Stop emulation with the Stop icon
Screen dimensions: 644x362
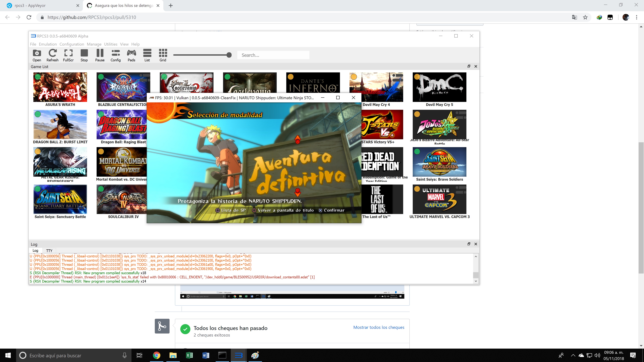84,55
